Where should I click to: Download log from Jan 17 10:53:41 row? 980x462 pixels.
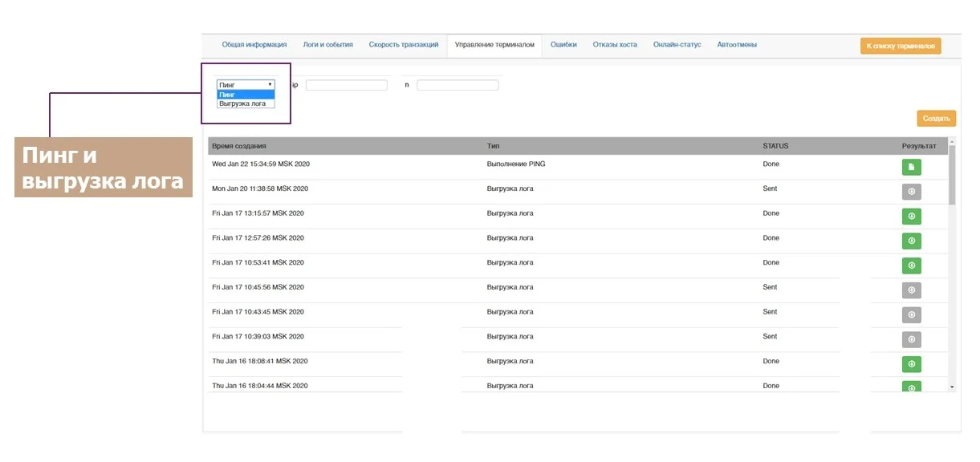coord(911,265)
